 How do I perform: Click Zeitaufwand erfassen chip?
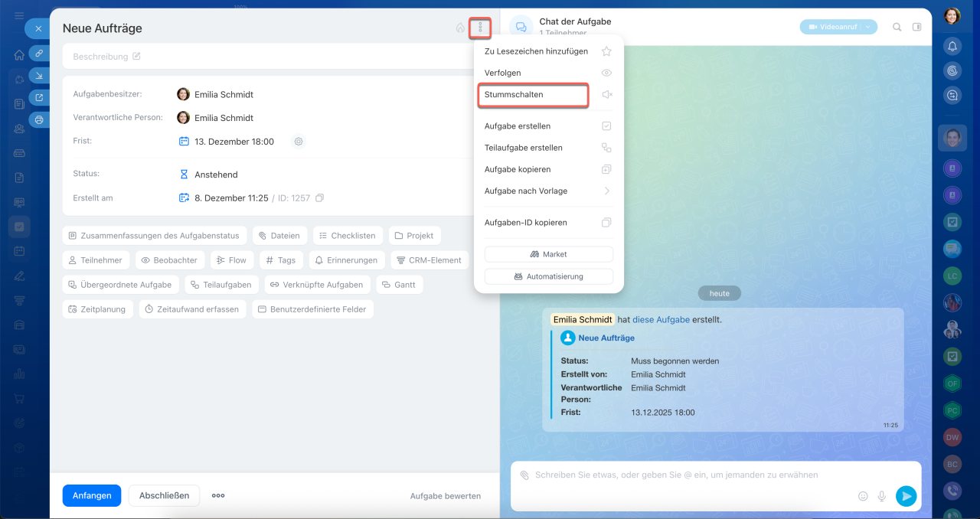(x=192, y=309)
